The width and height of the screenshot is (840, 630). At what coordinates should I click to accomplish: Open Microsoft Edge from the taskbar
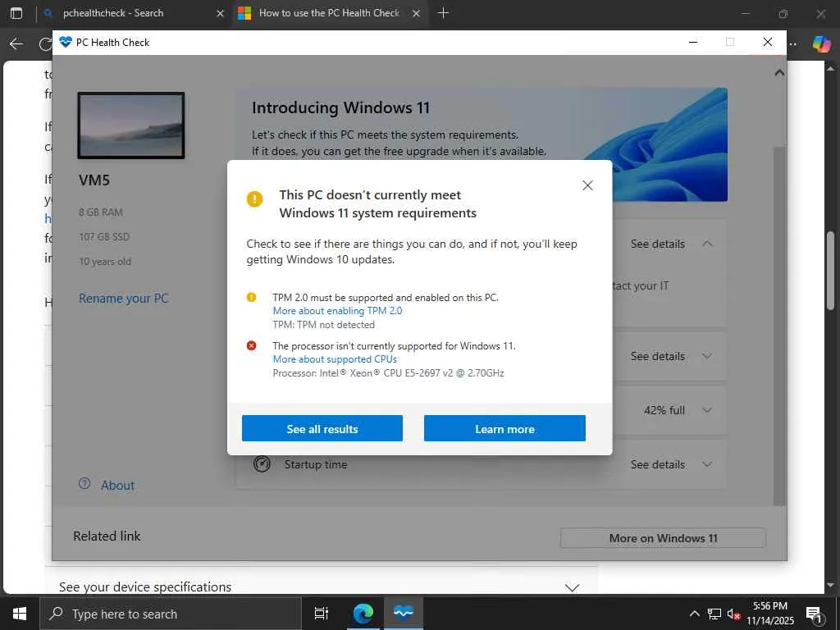pos(363,614)
